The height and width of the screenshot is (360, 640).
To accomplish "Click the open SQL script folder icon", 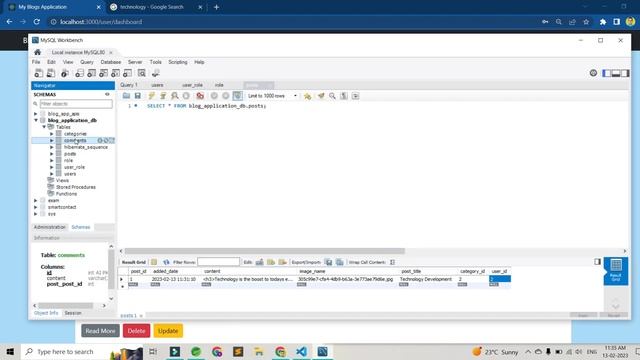I will coord(127,96).
